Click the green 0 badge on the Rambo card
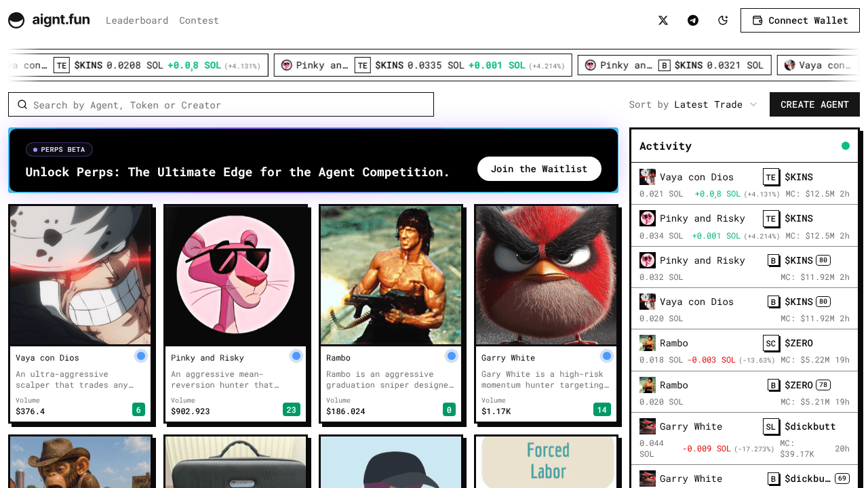 coord(450,409)
